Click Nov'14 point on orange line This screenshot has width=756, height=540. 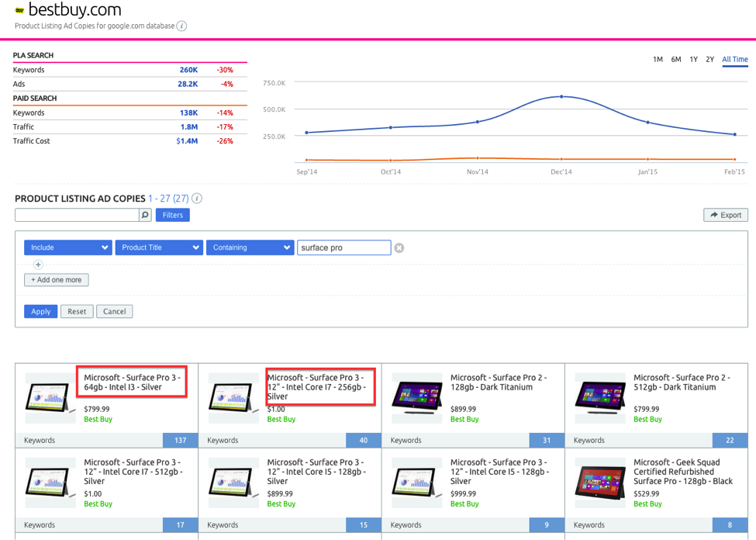[478, 157]
